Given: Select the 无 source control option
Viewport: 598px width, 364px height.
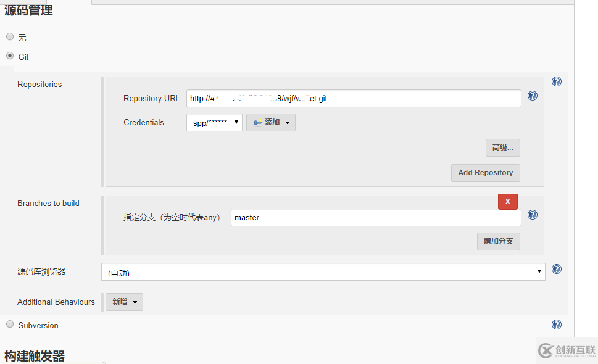Looking at the screenshot, I should click(x=10, y=36).
